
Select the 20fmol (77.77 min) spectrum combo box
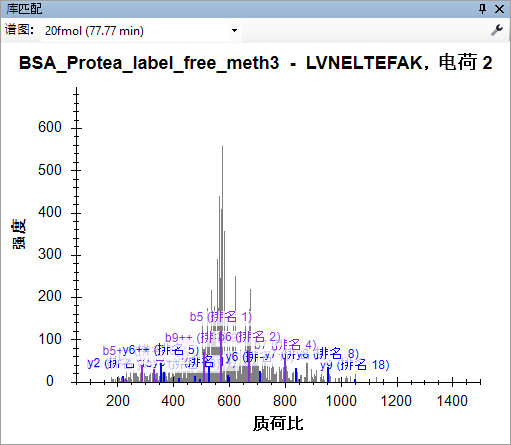point(140,31)
